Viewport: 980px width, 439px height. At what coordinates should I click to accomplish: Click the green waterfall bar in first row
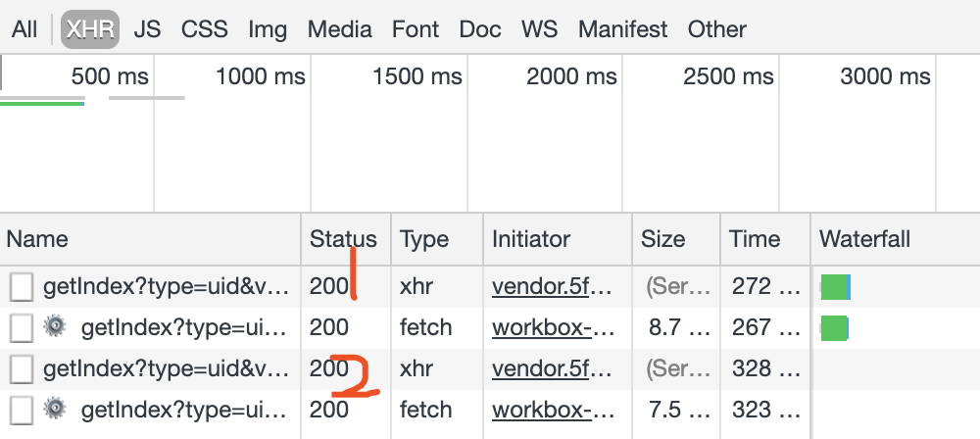click(x=834, y=287)
